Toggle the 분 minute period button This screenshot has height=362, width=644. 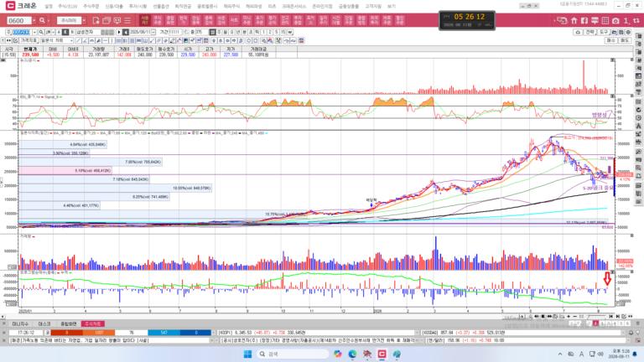pos(244,32)
